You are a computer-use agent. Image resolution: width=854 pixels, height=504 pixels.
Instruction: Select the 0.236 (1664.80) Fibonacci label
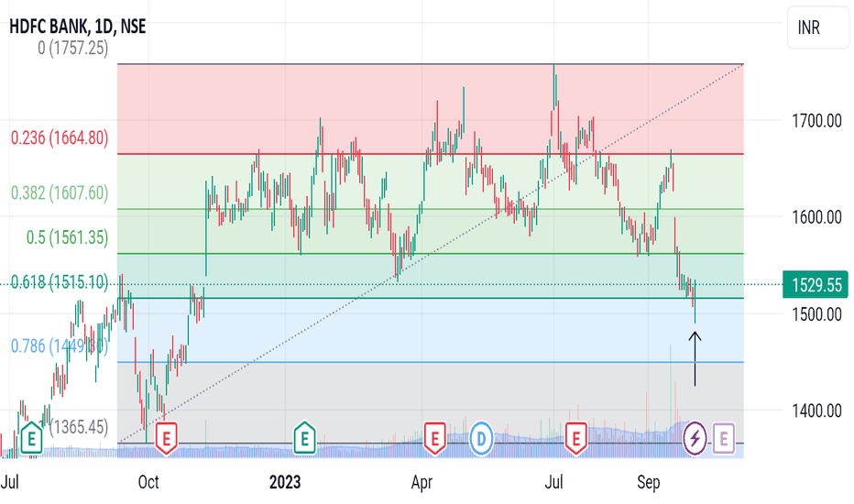[x=60, y=137]
